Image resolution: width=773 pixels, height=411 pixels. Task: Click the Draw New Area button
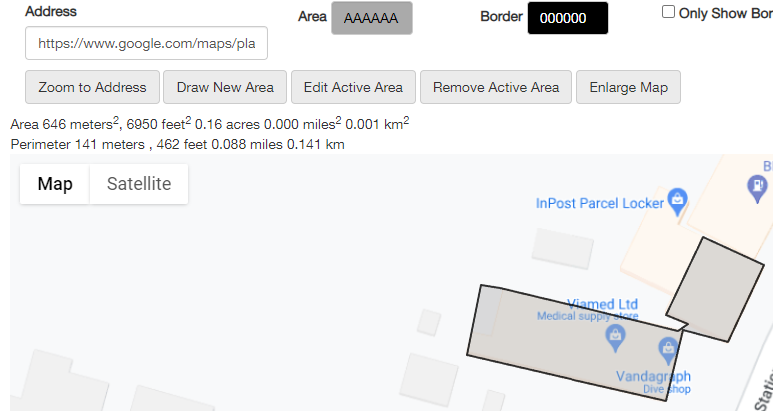click(x=225, y=87)
